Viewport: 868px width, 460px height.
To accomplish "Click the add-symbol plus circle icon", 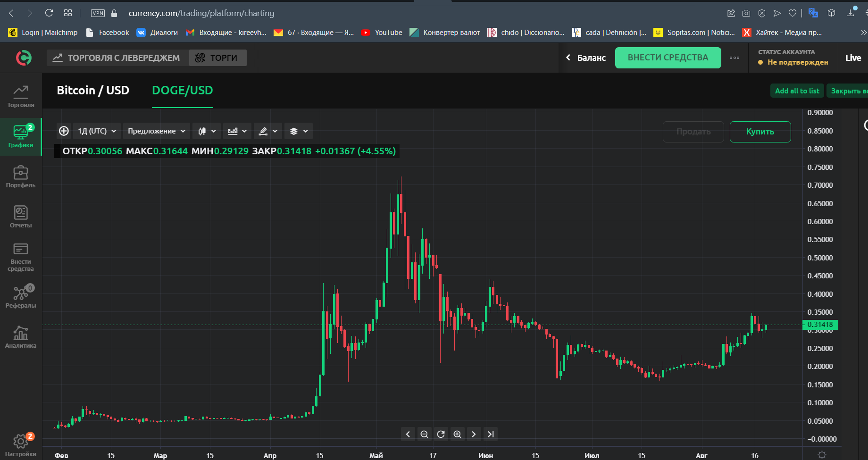I will [64, 131].
